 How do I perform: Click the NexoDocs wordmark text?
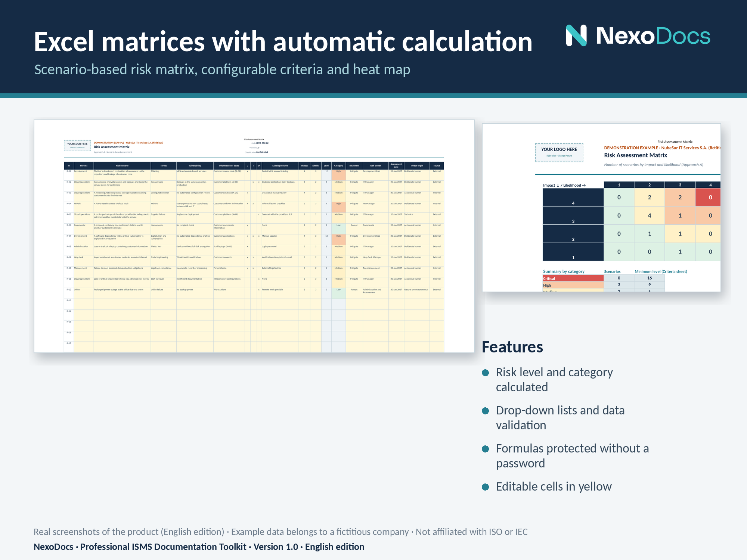pyautogui.click(x=653, y=36)
